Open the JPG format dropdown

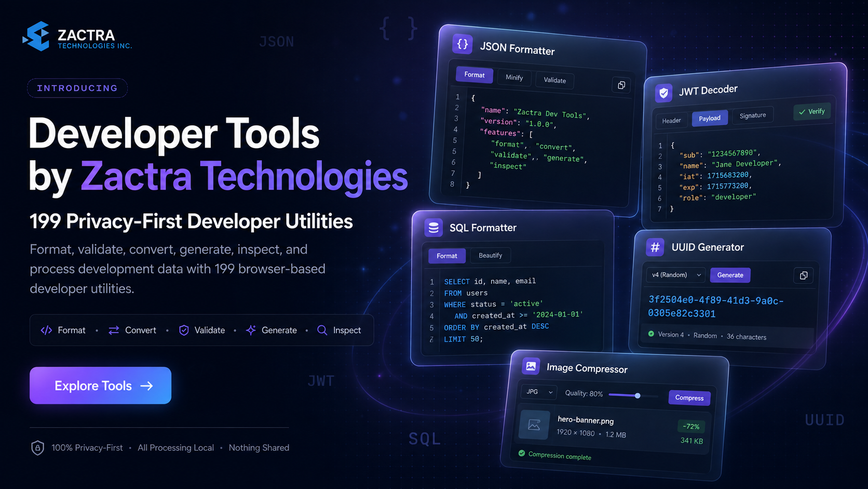538,392
